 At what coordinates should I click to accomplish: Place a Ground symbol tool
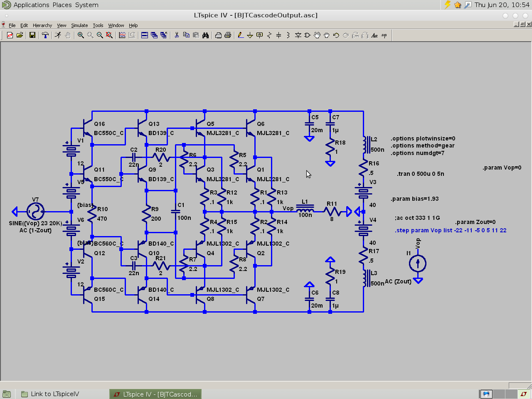(x=250, y=35)
